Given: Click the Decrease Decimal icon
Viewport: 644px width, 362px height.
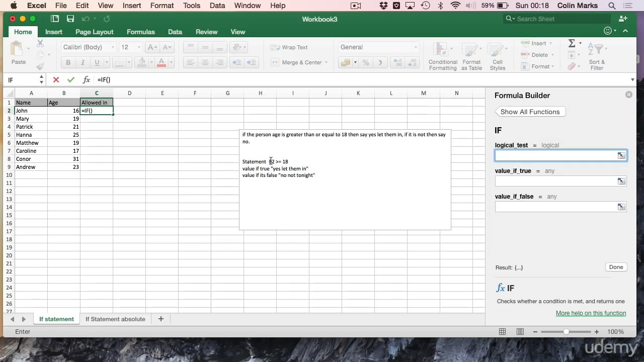Looking at the screenshot, I should tap(412, 62).
